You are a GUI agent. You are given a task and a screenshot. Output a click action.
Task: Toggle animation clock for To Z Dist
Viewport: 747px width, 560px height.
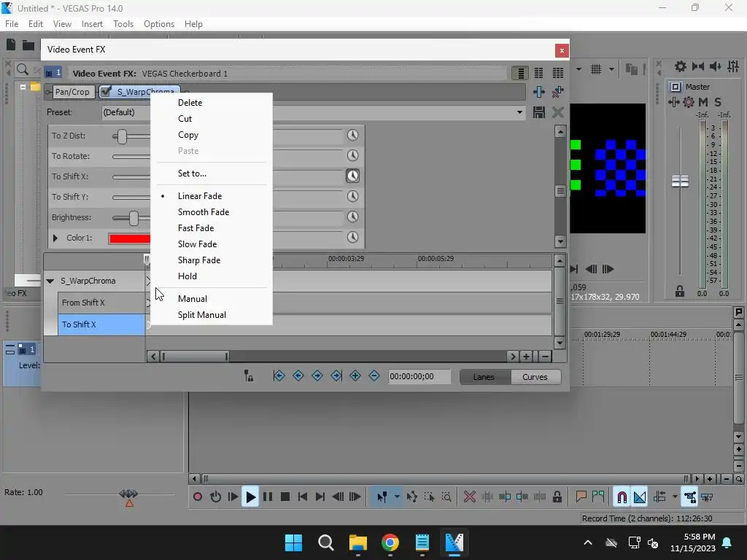click(352, 135)
